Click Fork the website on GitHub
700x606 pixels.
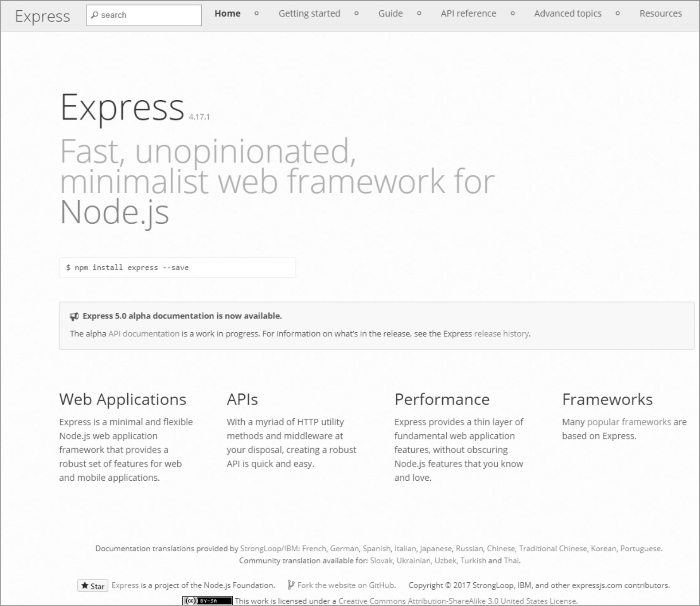point(346,585)
